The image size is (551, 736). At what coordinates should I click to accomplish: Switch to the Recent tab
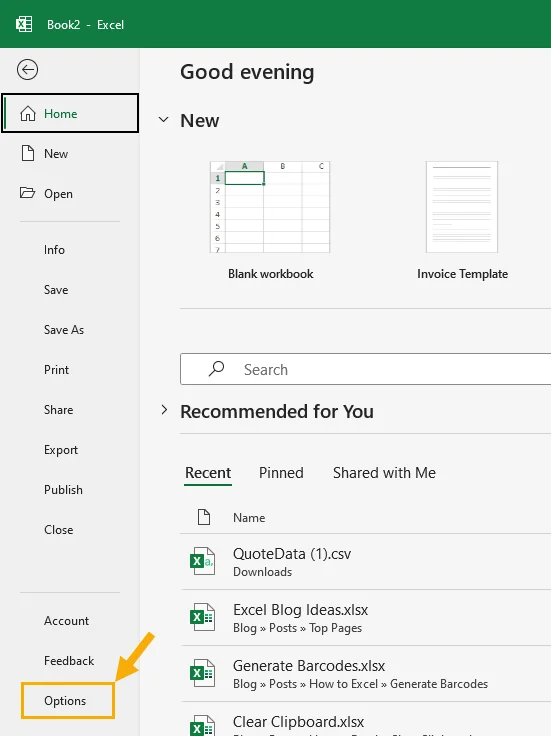(x=208, y=473)
